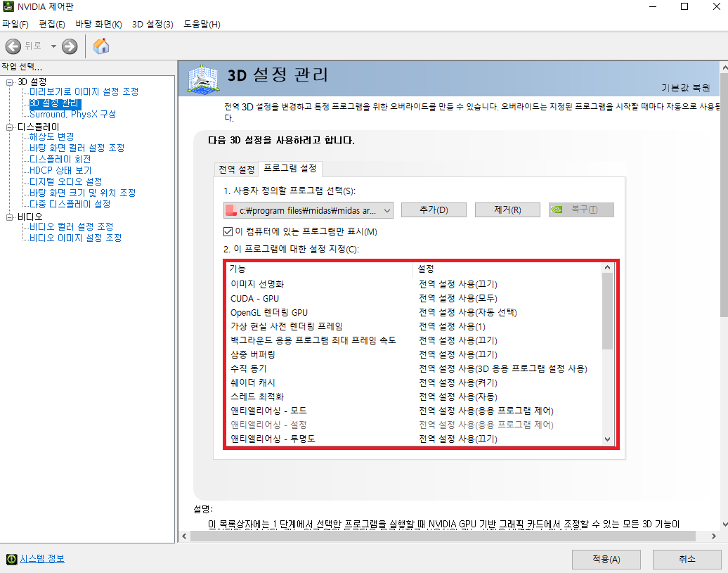
Task: Select 다중 디스플레이 설정 in tree
Action: point(70,205)
